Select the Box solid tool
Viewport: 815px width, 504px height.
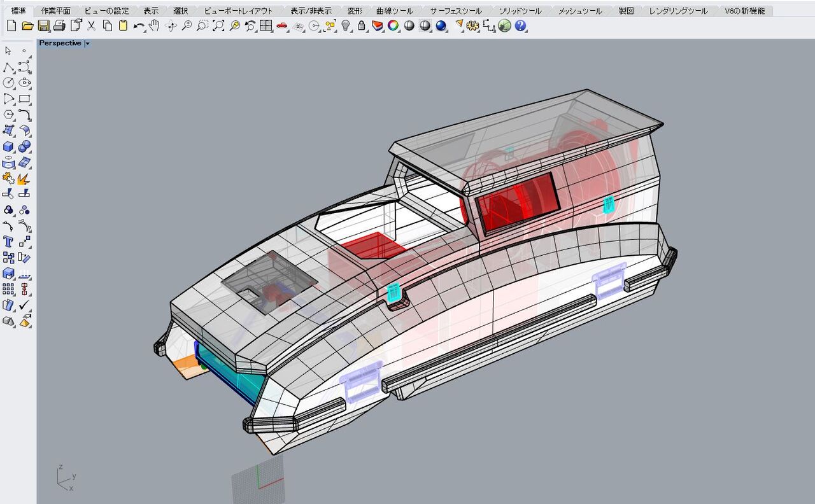click(x=8, y=146)
